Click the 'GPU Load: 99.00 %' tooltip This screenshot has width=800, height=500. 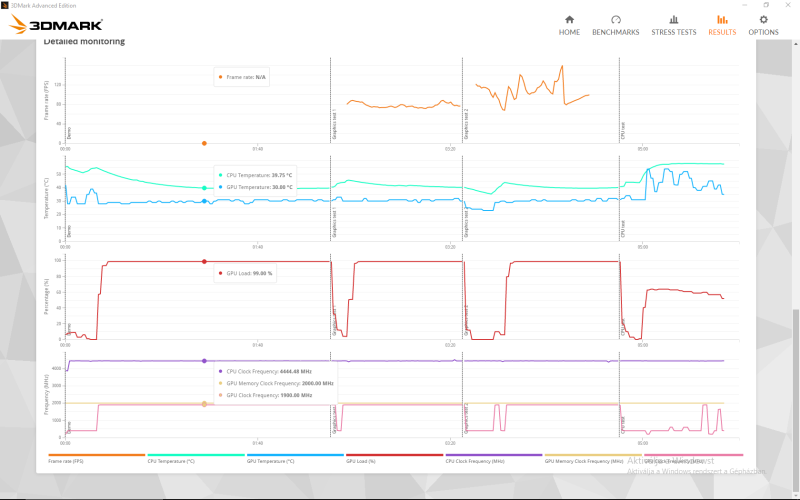coord(245,273)
